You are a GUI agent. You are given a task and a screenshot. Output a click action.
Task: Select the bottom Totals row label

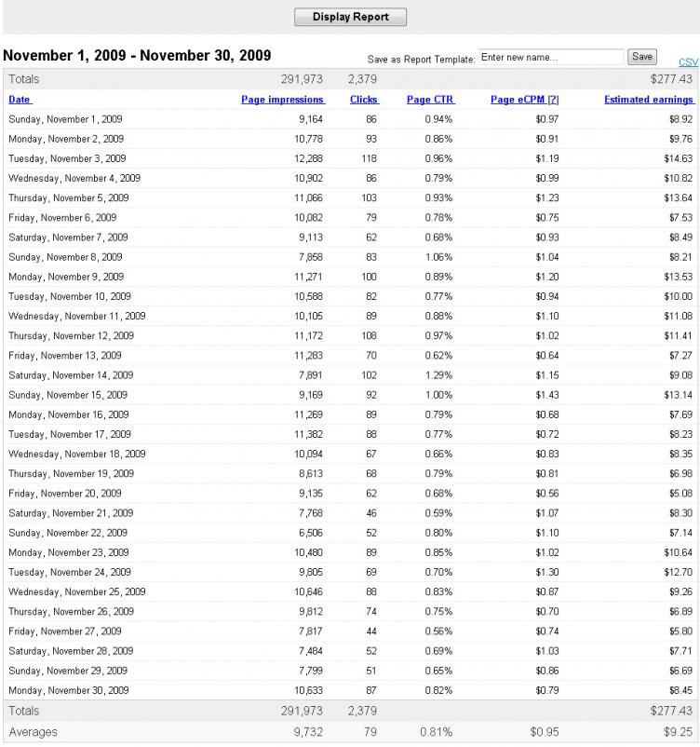pos(24,711)
